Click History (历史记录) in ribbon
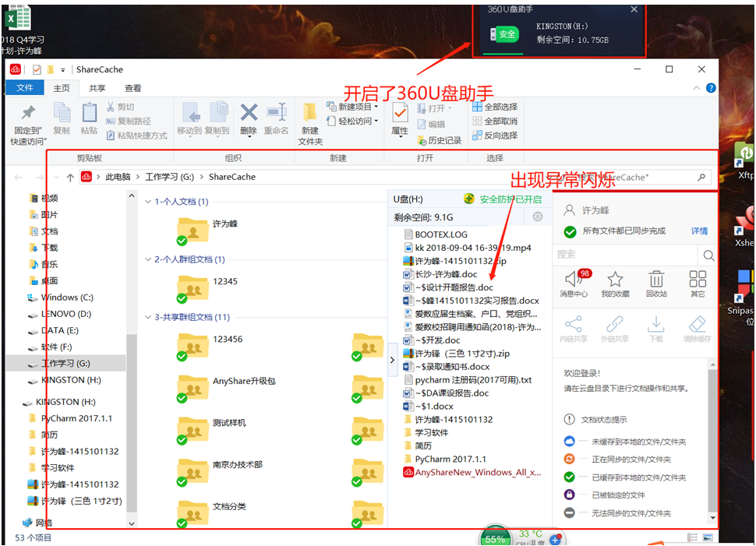The height and width of the screenshot is (546, 756). click(440, 140)
